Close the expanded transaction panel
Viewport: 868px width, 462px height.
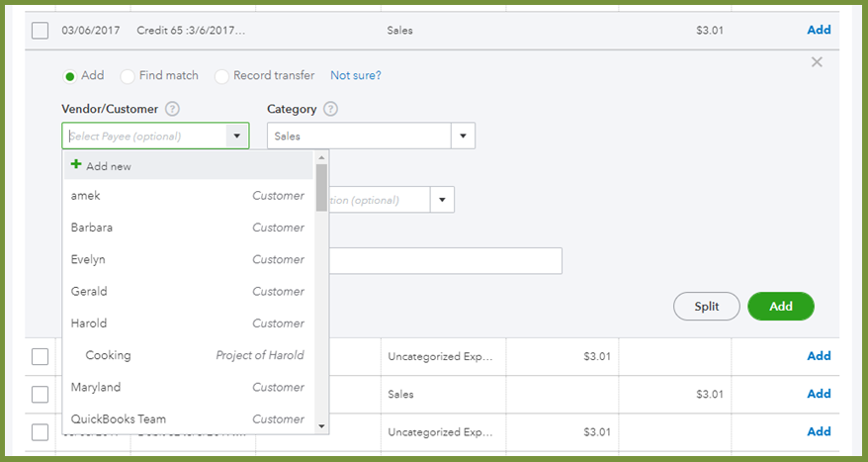click(x=817, y=62)
